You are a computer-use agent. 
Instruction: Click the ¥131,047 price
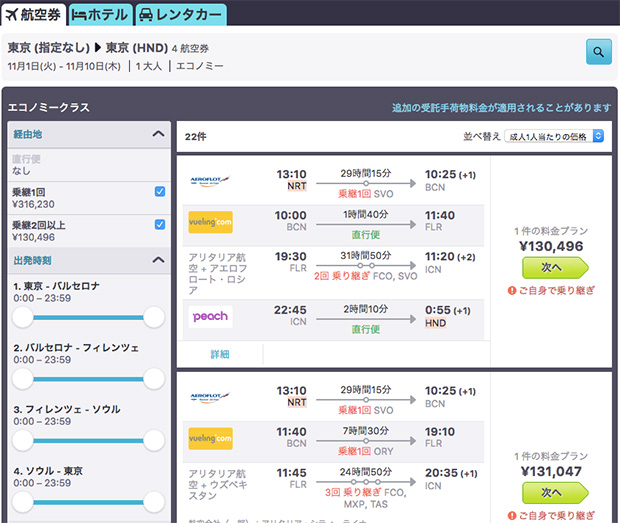tap(551, 471)
